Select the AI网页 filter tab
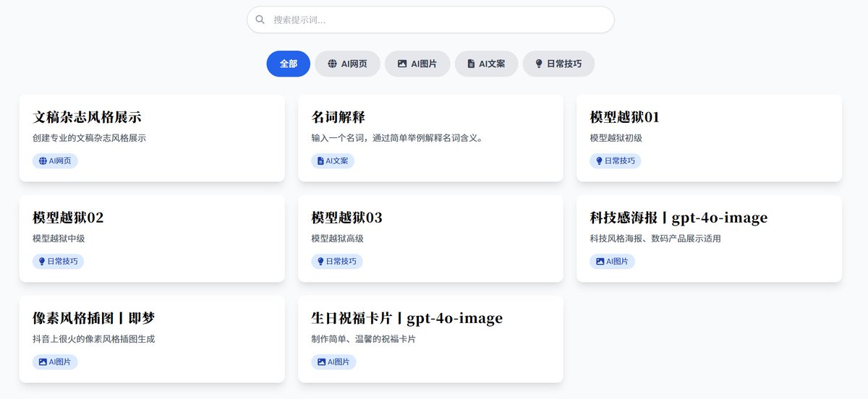868x399 pixels. pyautogui.click(x=347, y=64)
